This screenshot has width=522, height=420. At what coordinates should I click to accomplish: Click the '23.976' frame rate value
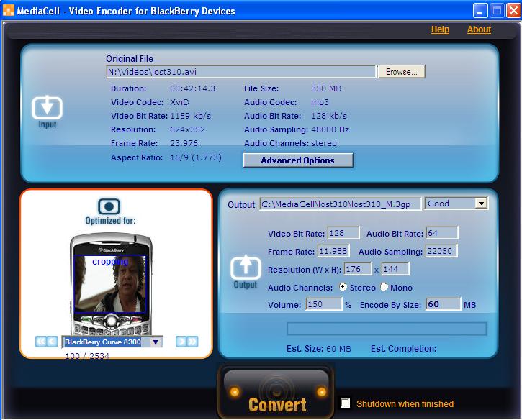(184, 143)
